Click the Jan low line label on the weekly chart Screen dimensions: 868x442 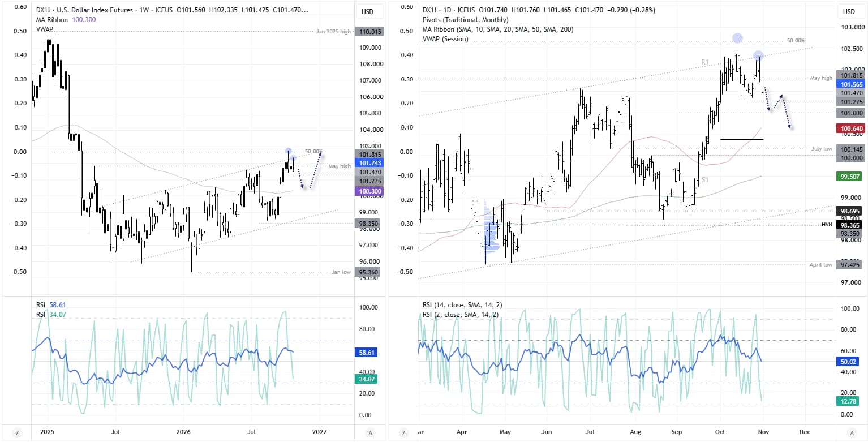(x=341, y=272)
